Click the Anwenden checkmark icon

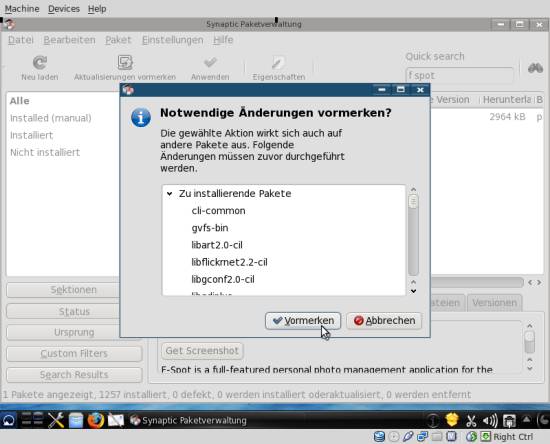pyautogui.click(x=210, y=63)
